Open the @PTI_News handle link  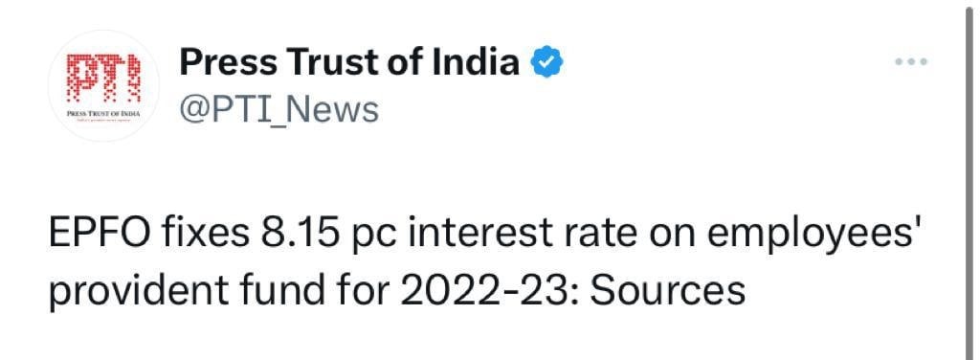coord(279,109)
